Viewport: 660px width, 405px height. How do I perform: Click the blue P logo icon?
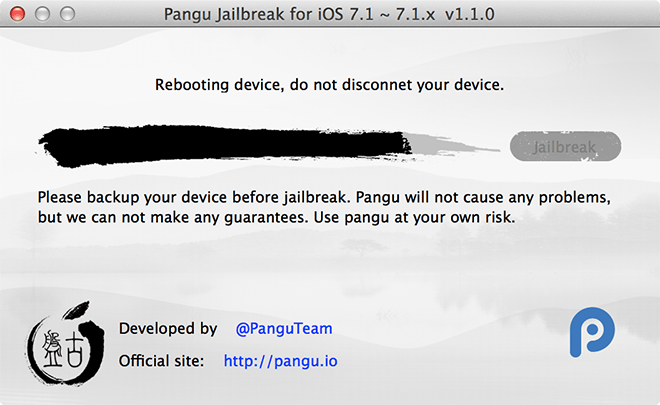[592, 332]
